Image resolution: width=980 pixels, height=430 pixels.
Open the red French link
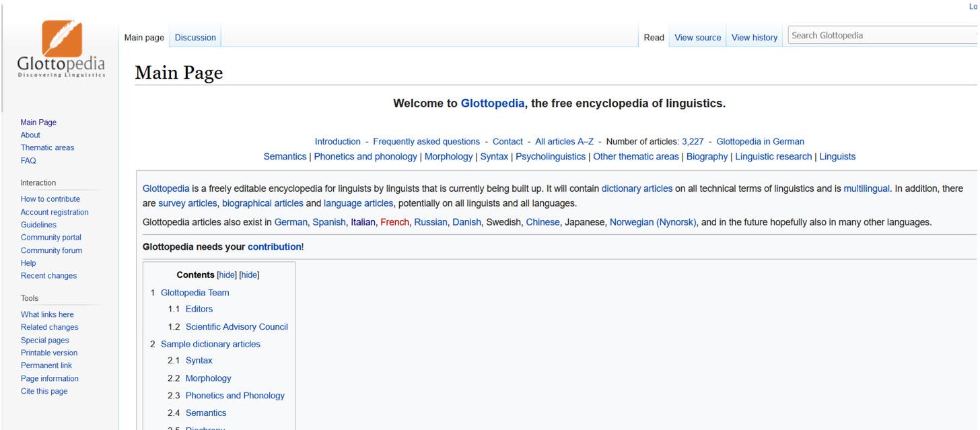[394, 222]
